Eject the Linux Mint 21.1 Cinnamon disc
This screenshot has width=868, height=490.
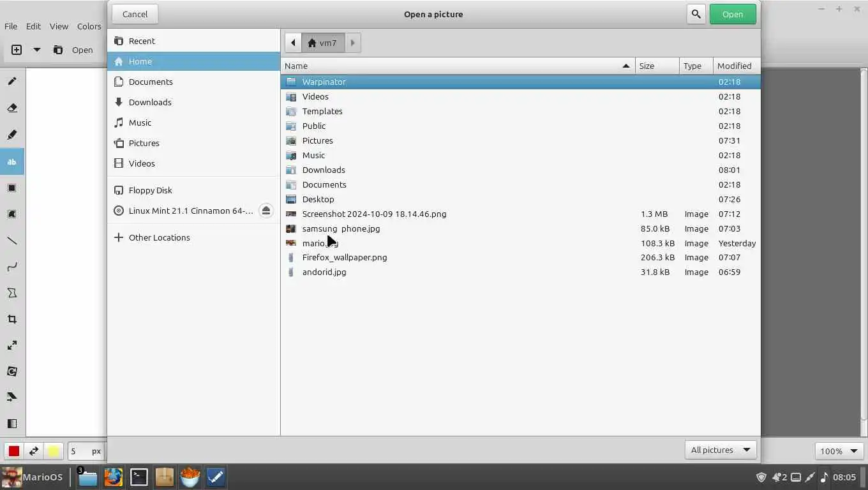(266, 211)
